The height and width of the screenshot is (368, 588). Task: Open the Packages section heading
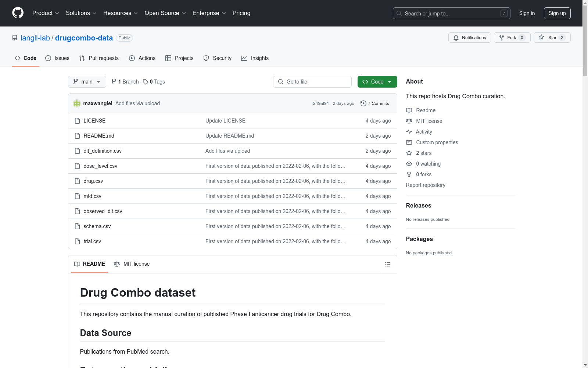tap(419, 239)
